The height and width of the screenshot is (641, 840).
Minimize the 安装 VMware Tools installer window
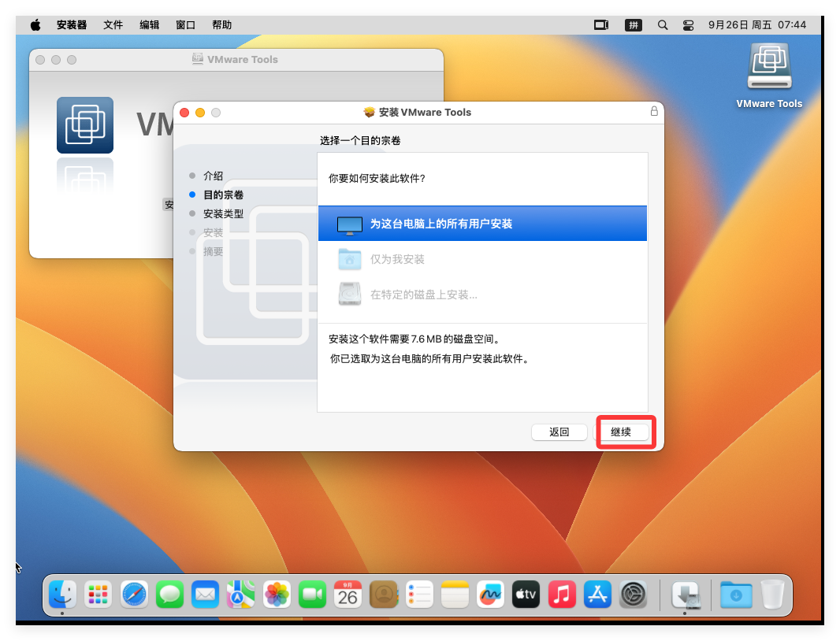(x=200, y=113)
